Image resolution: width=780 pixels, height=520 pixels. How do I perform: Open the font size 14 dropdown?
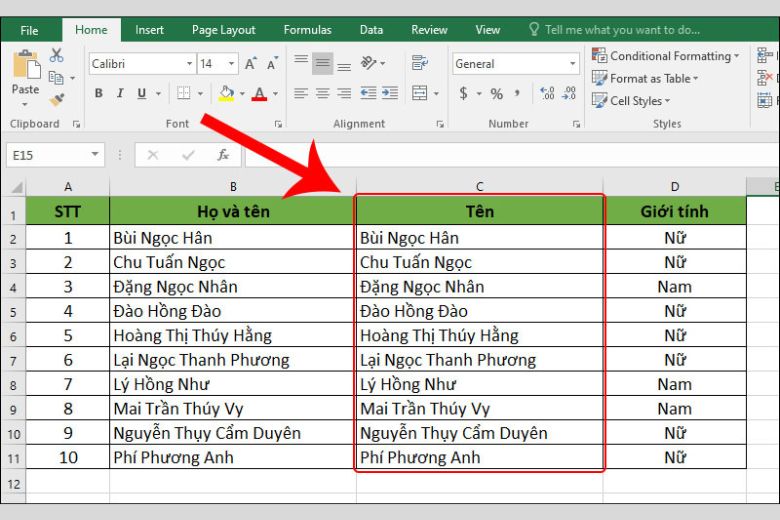click(231, 64)
